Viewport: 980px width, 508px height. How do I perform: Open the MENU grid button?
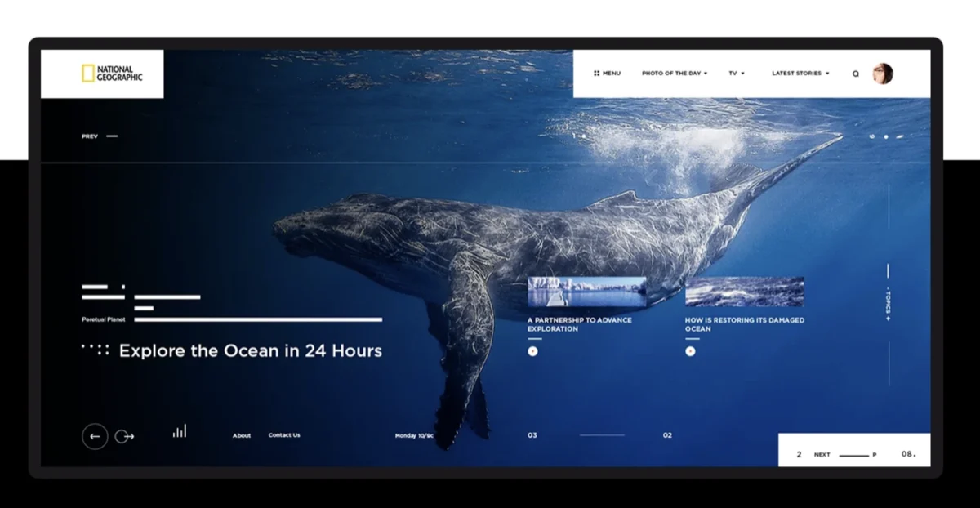click(x=607, y=74)
